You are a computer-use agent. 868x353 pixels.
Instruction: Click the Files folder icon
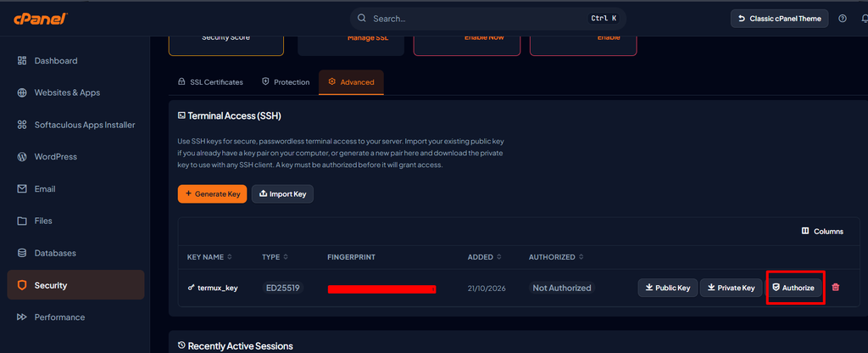click(22, 221)
